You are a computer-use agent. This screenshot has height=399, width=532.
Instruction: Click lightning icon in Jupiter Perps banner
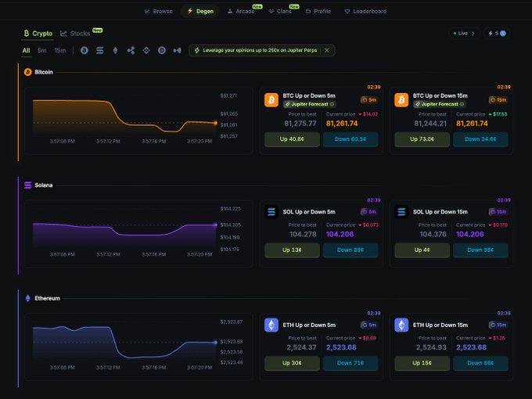(197, 50)
